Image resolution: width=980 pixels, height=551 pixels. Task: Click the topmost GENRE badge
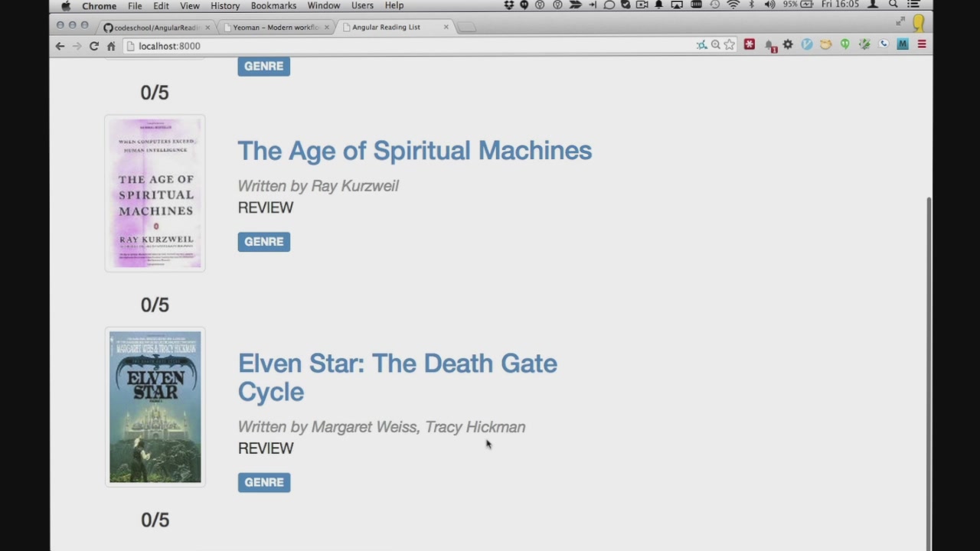click(x=263, y=67)
